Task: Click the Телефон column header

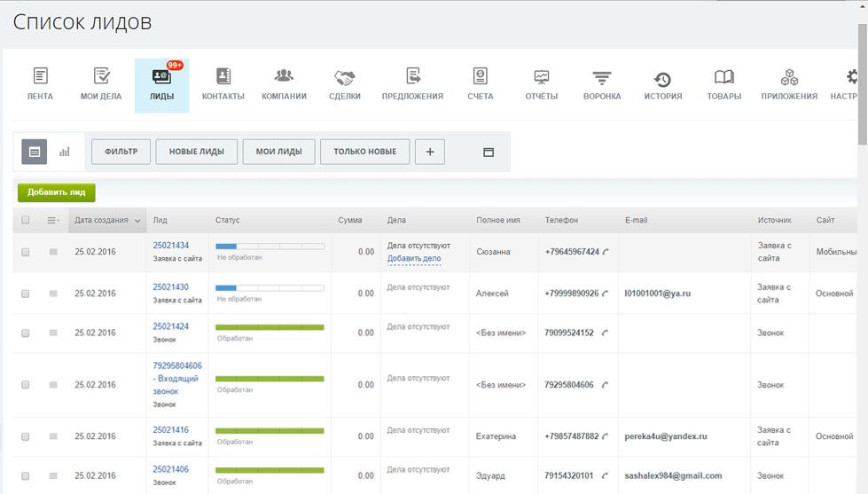Action: [561, 220]
